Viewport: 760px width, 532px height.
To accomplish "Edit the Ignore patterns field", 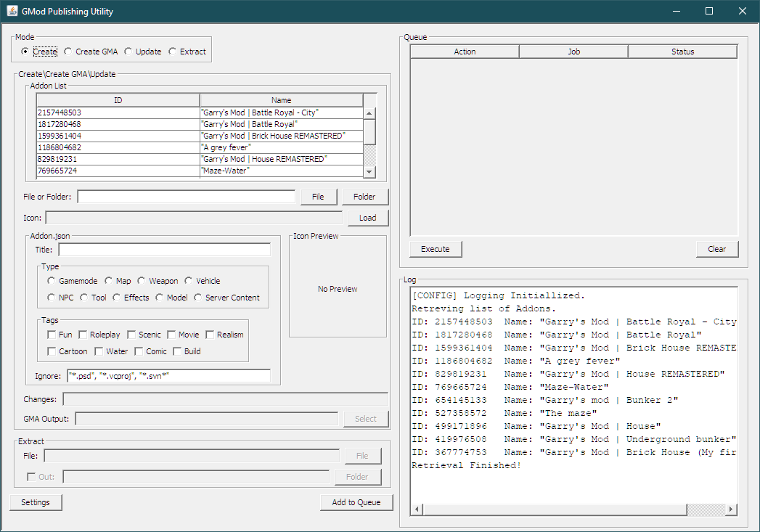I will coord(168,375).
